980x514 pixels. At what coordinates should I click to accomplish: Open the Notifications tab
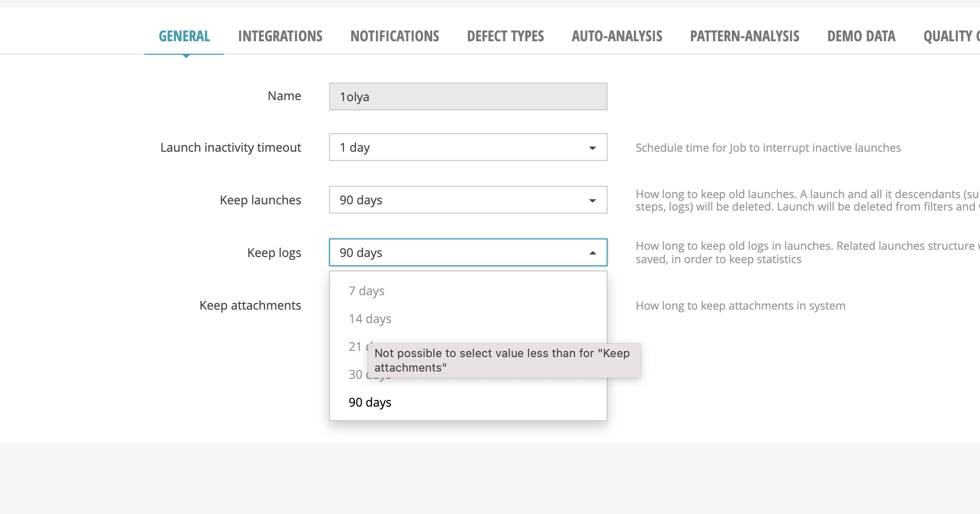point(395,36)
